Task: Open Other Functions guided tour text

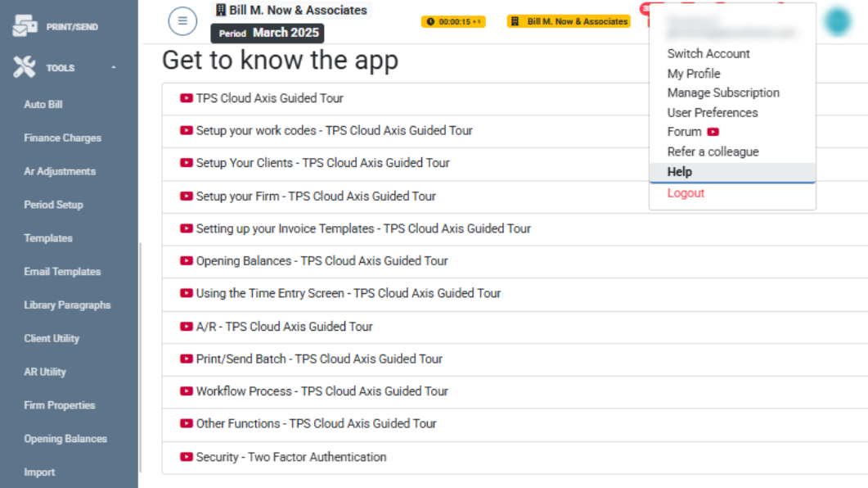Action: (316, 423)
